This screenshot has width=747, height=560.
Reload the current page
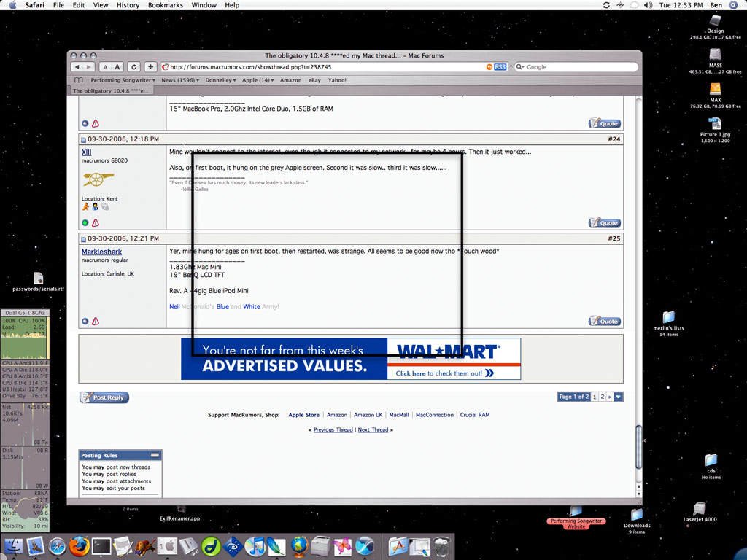[134, 67]
